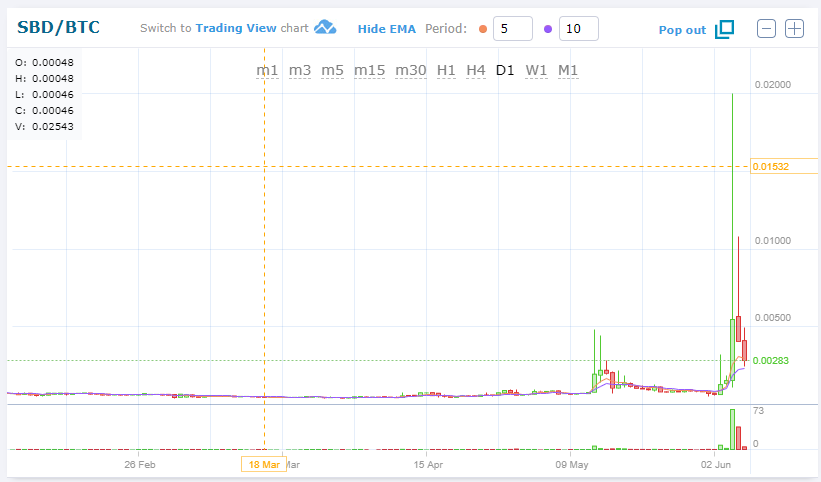Click the 0.00500 price axis label
This screenshot has height=482, width=821.
773,318
